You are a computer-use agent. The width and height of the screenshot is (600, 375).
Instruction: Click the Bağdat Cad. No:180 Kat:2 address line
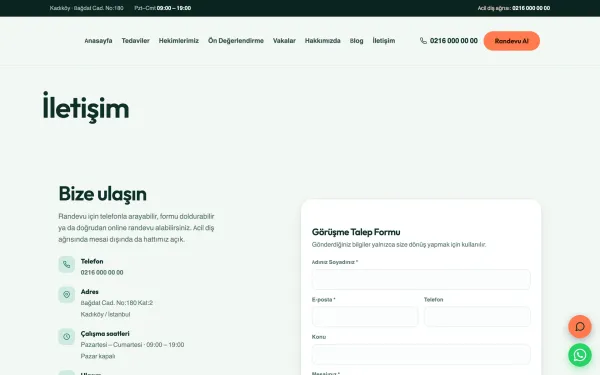117,303
